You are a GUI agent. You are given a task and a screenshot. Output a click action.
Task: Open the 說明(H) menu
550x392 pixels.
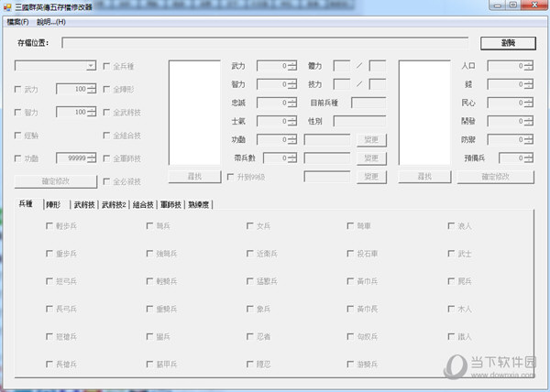tap(50, 21)
